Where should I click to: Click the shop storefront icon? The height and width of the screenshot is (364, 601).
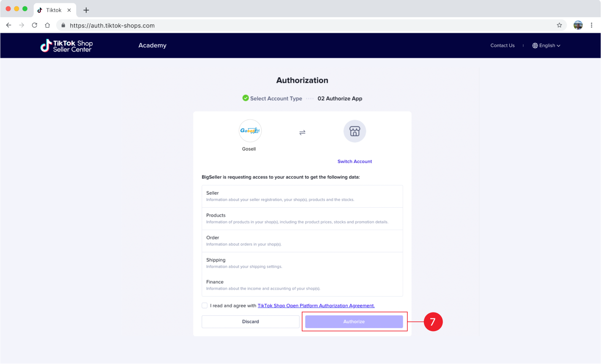[x=355, y=131]
